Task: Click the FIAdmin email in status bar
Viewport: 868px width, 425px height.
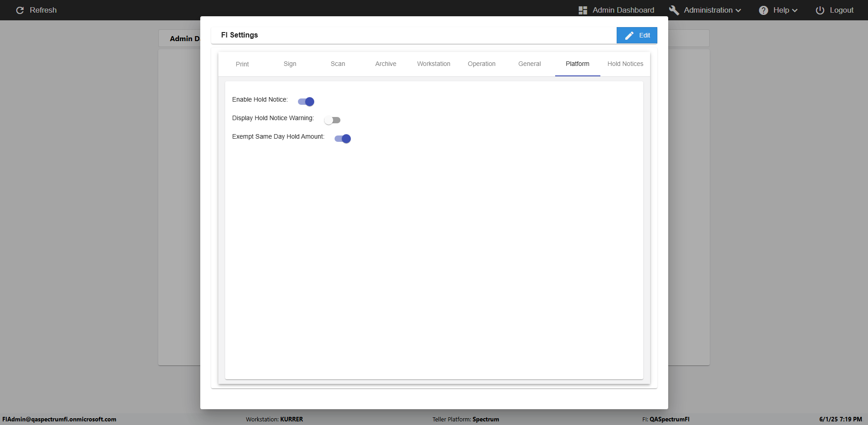Action: [x=59, y=420]
